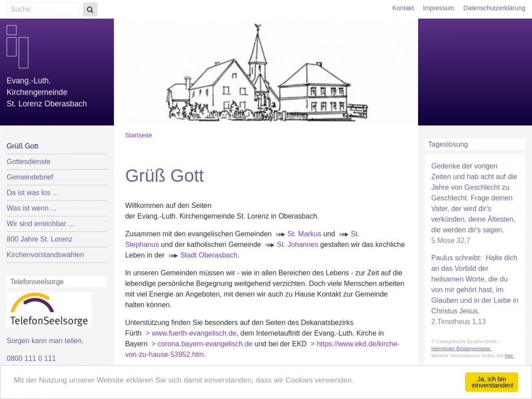532x399 pixels.
Task: Select Gottesdienste in the sidebar
Action: coord(28,162)
